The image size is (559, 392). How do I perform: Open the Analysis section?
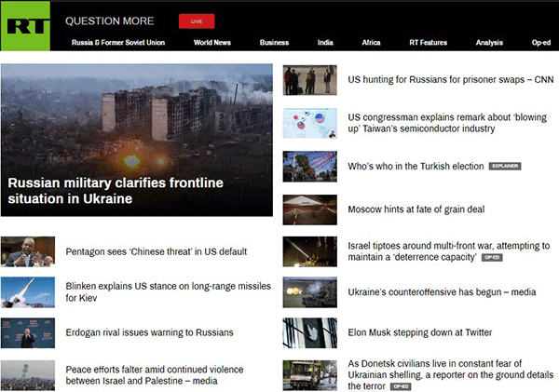(x=489, y=43)
